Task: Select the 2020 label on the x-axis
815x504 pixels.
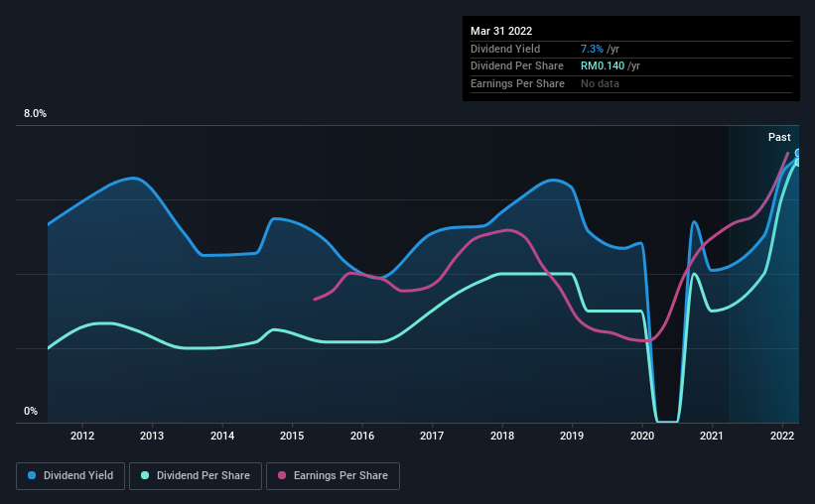Action: click(642, 436)
